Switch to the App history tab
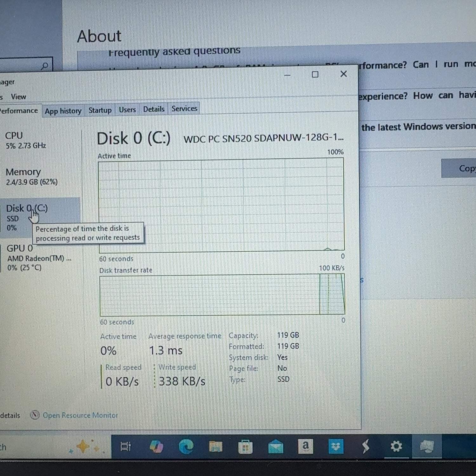This screenshot has width=476, height=476. click(63, 111)
